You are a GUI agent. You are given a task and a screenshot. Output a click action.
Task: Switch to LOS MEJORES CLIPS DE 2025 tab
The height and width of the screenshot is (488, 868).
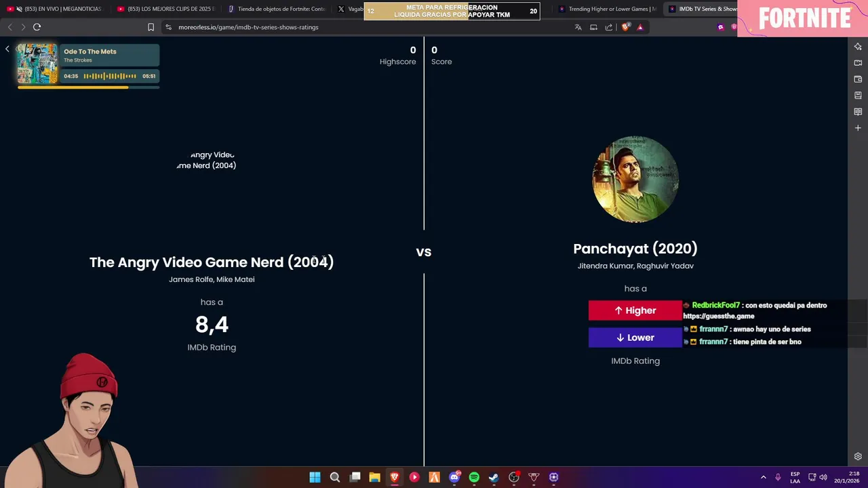[x=165, y=9]
